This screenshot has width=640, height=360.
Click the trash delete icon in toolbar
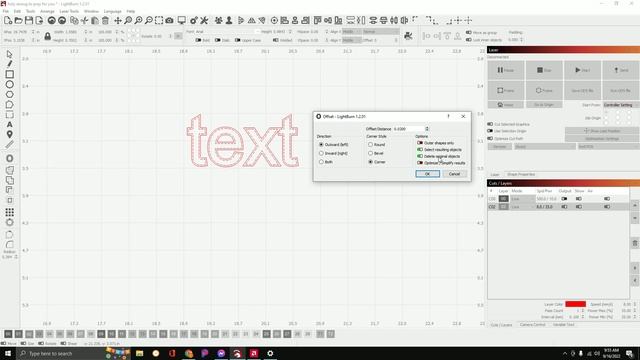tap(105, 20)
